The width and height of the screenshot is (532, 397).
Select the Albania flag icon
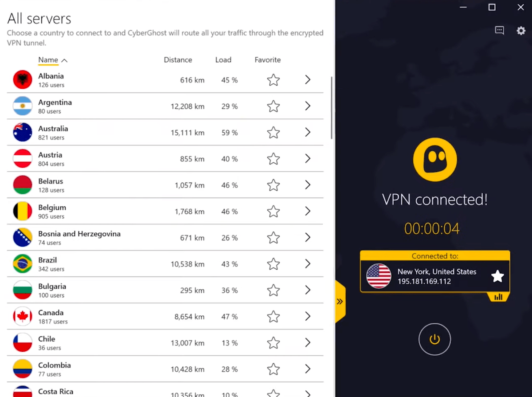[22, 80]
